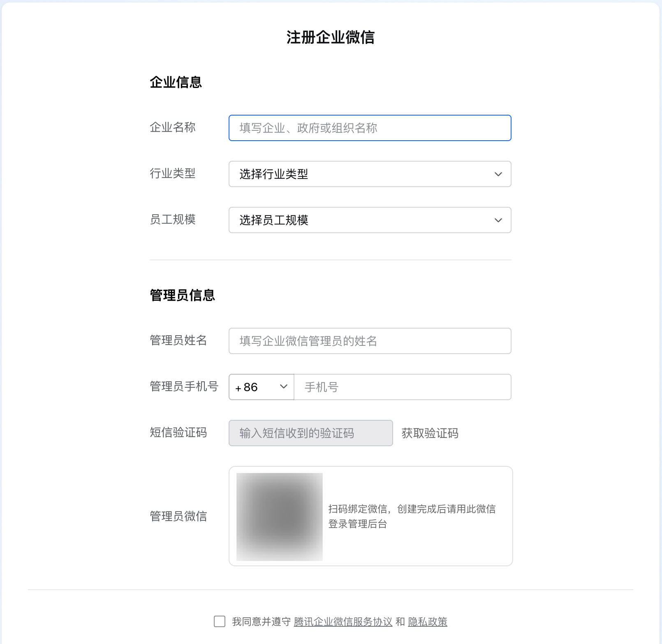The height and width of the screenshot is (644, 662).
Task: Click the 员工规模 field label
Action: point(173,220)
